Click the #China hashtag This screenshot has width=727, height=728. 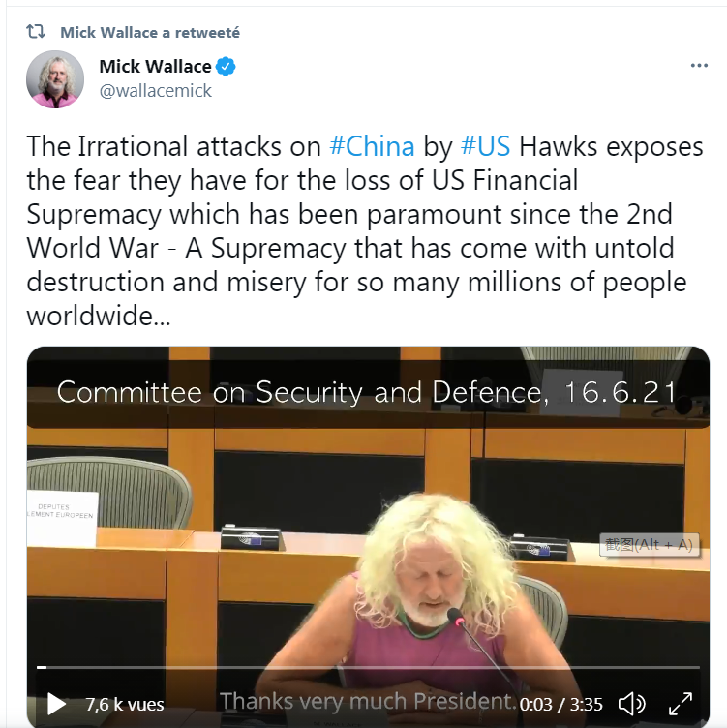[372, 146]
